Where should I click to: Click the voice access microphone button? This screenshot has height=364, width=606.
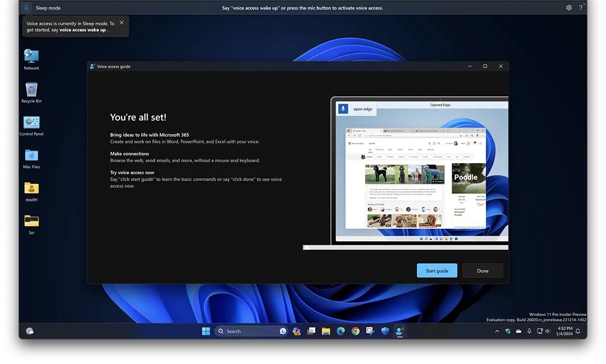point(26,8)
